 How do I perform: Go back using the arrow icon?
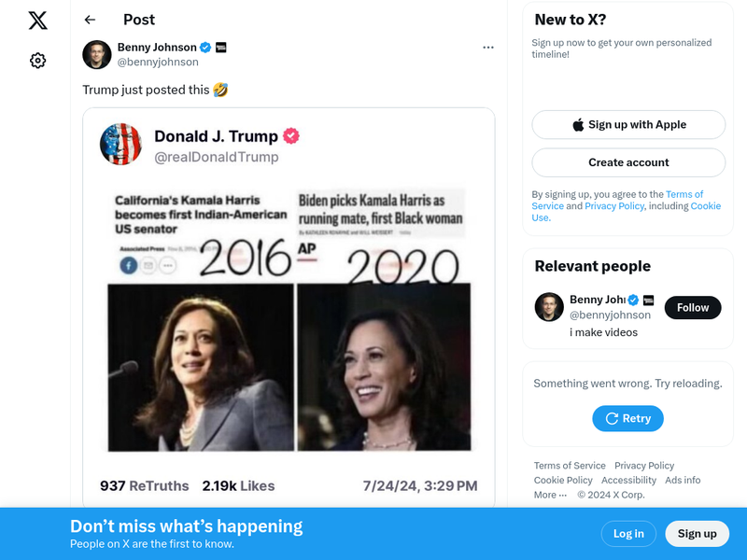click(x=90, y=20)
